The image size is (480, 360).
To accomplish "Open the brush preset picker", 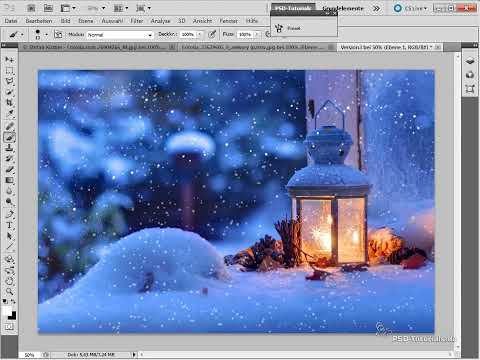I will (41, 34).
